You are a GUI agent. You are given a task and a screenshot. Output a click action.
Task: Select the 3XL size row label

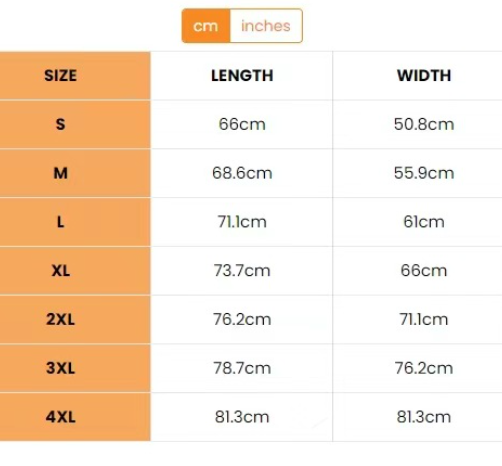tap(61, 368)
